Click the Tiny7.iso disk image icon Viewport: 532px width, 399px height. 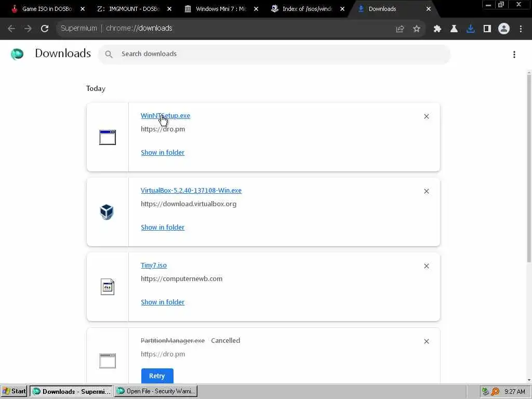[x=107, y=287]
